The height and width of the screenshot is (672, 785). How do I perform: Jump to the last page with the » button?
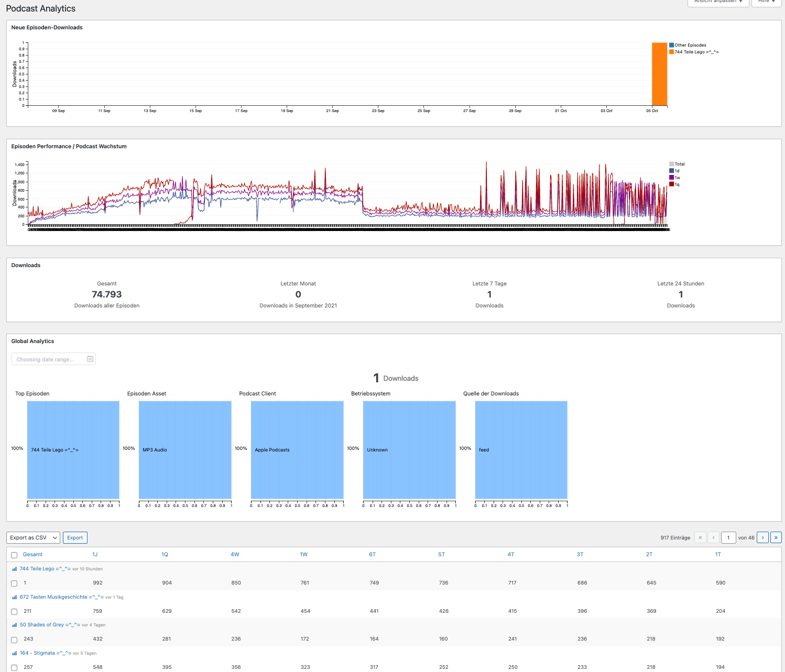pyautogui.click(x=776, y=537)
